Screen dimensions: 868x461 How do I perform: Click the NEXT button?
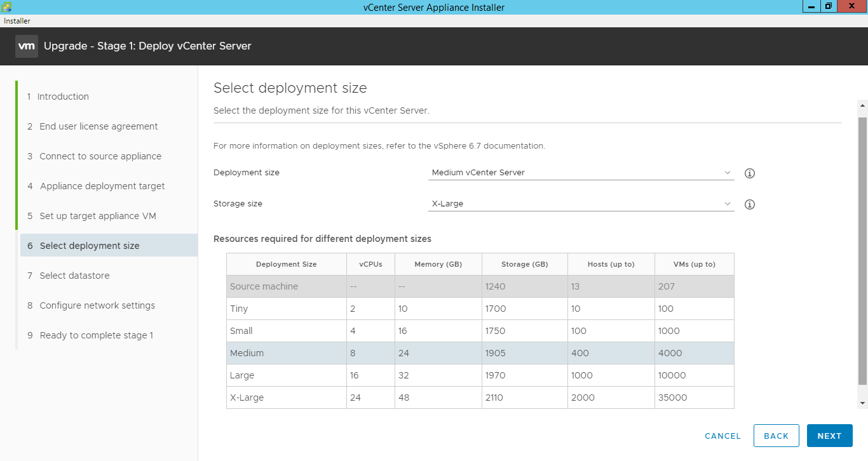(829, 436)
